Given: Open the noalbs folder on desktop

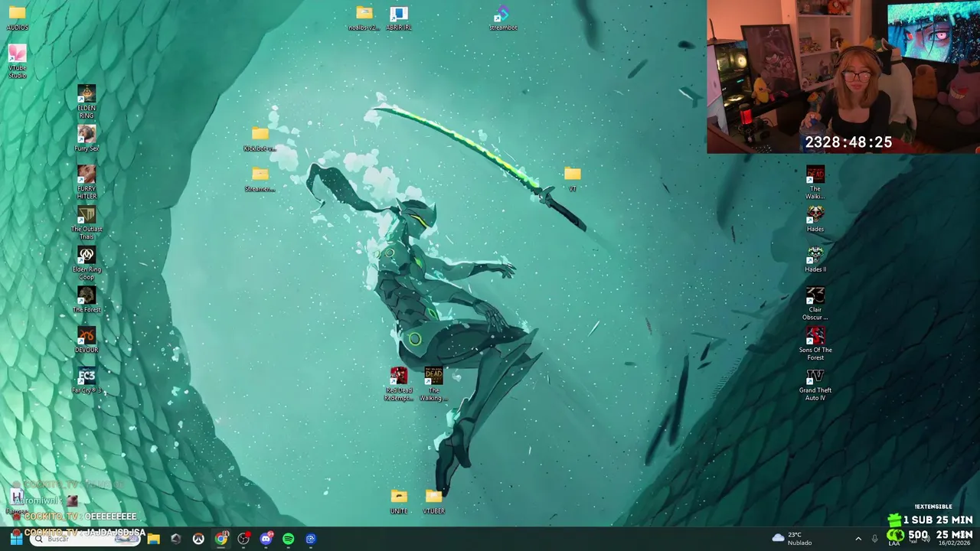Looking at the screenshot, I should coord(364,18).
